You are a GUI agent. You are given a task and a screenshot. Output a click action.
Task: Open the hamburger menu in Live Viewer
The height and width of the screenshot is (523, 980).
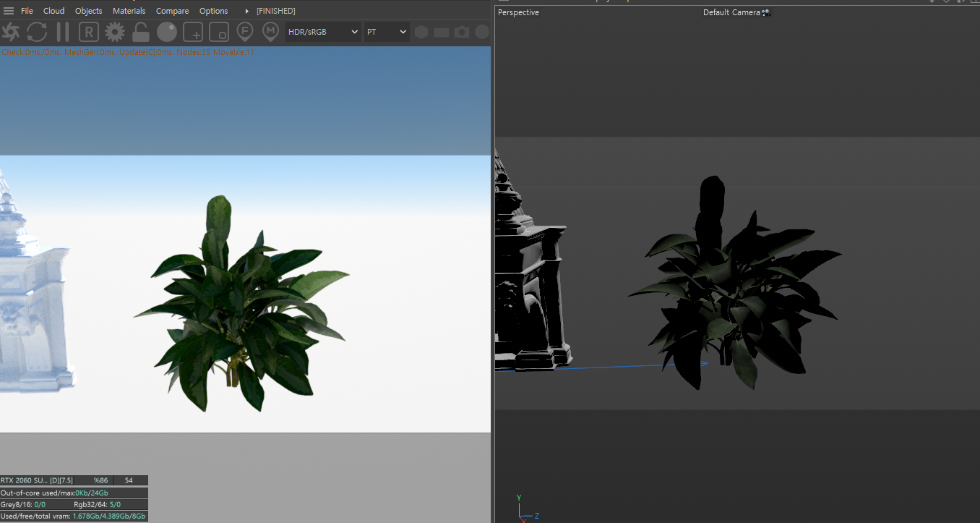click(9, 11)
